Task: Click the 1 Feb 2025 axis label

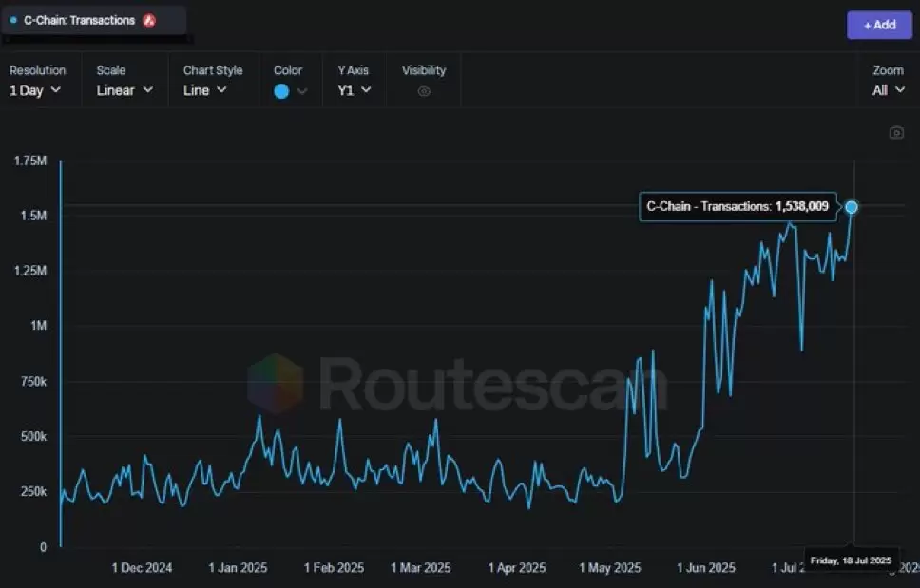Action: (334, 567)
